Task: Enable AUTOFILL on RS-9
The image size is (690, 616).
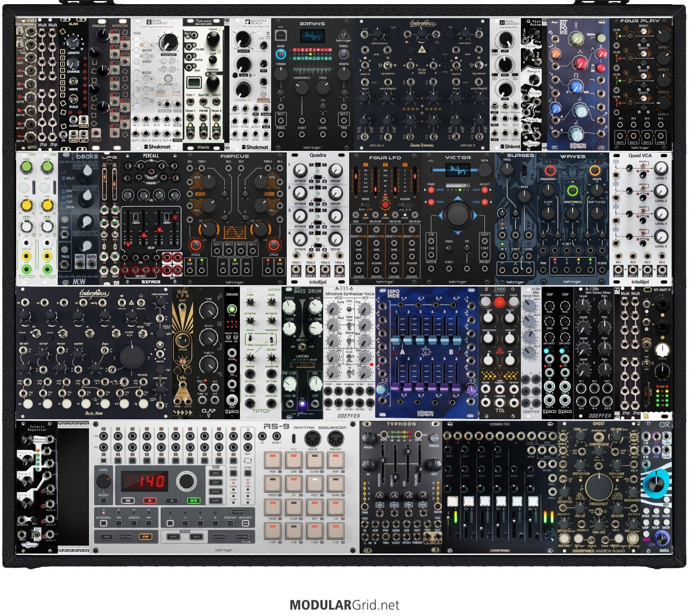Action: tap(220, 536)
